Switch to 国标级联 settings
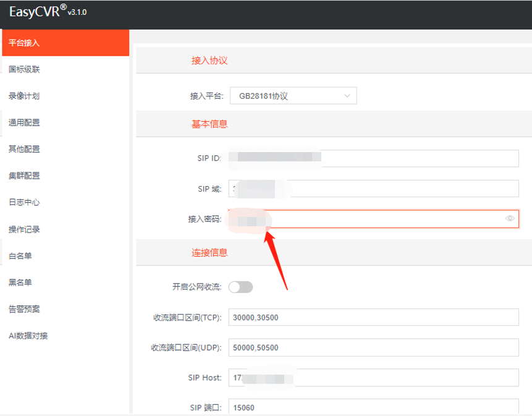 23,69
